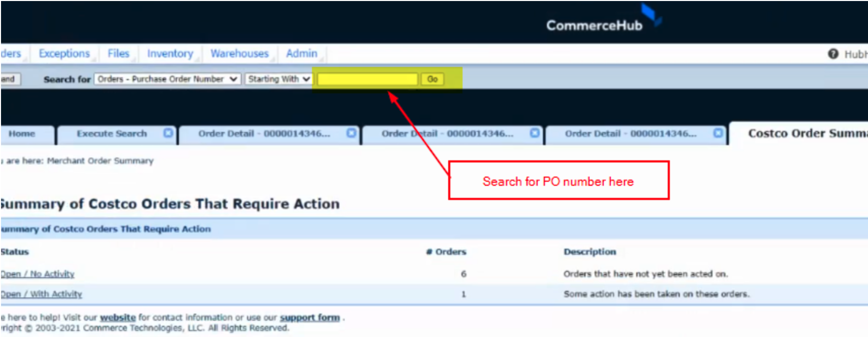Close the first Order Detail tab
Image resolution: width=868 pixels, height=337 pixels.
point(351,133)
